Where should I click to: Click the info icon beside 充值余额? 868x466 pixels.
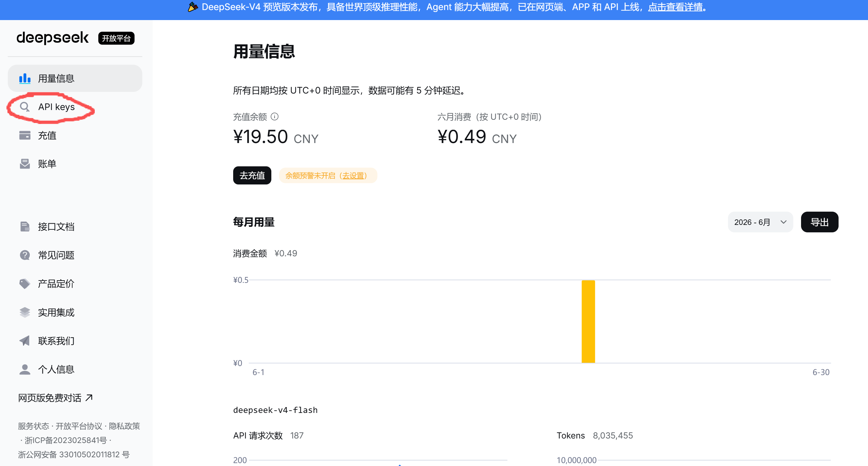[275, 117]
